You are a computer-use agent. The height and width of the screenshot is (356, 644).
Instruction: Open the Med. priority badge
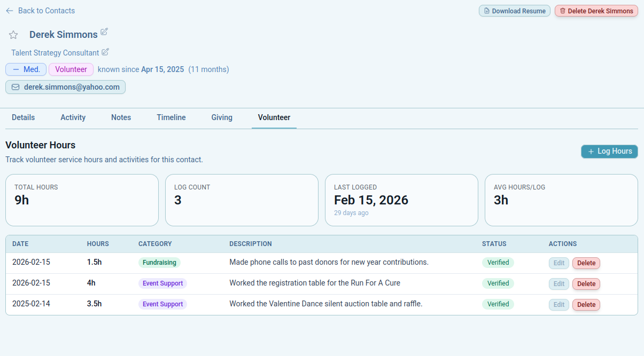[26, 69]
